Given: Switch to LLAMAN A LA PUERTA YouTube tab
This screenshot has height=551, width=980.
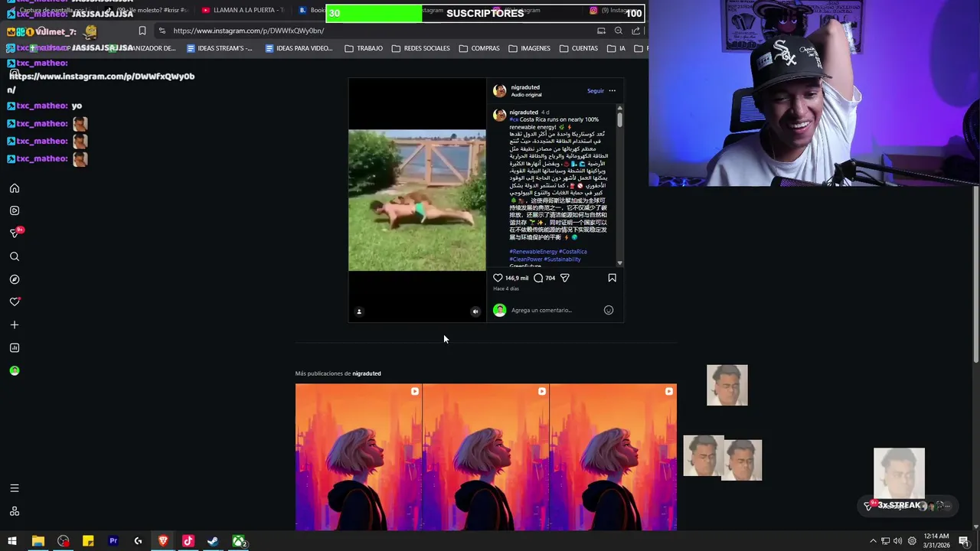Looking at the screenshot, I should [242, 11].
